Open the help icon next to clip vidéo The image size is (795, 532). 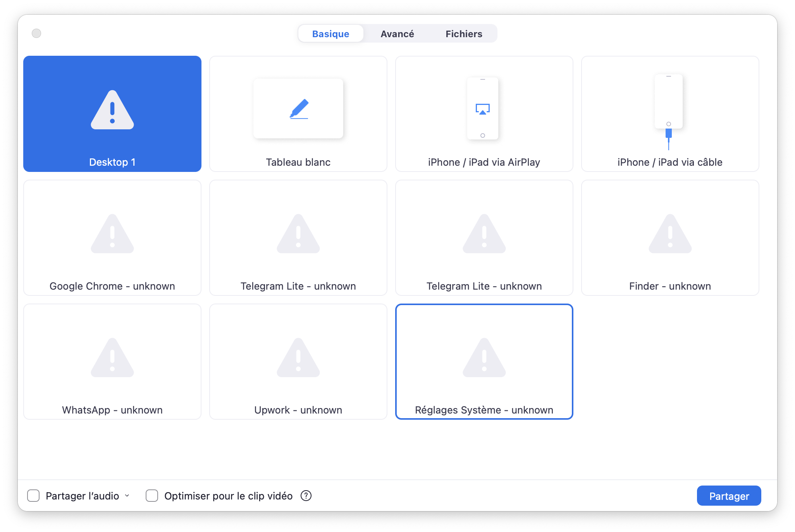click(x=306, y=496)
